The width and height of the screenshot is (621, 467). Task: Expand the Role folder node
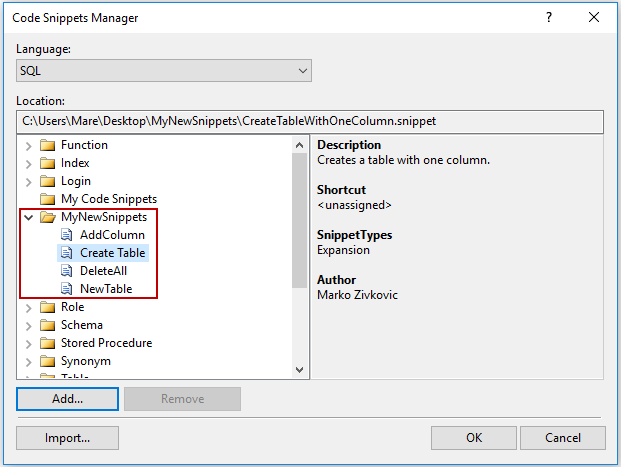(x=28, y=307)
